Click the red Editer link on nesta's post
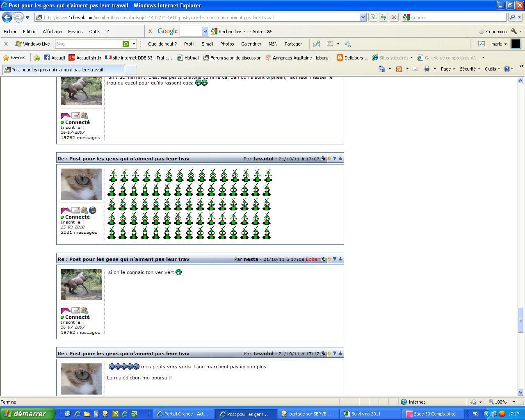 pyautogui.click(x=313, y=259)
